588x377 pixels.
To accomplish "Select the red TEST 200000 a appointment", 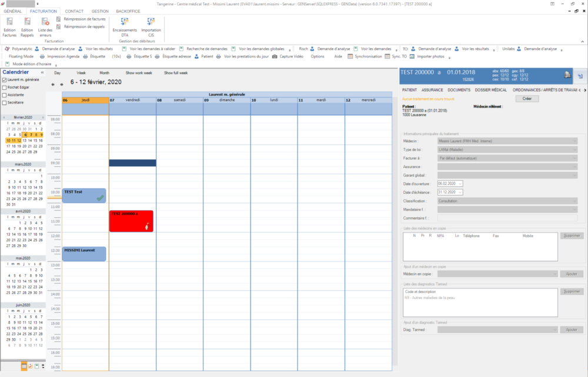I will 131,221.
